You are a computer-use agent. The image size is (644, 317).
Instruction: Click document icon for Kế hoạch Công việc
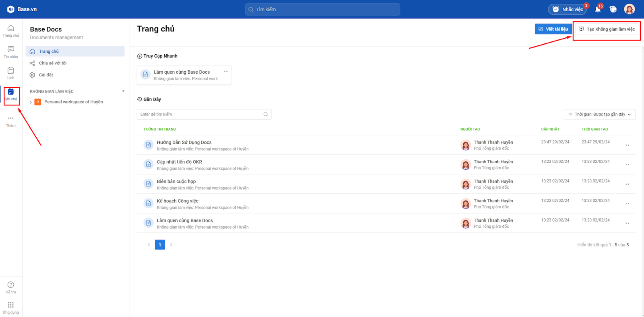pos(149,204)
